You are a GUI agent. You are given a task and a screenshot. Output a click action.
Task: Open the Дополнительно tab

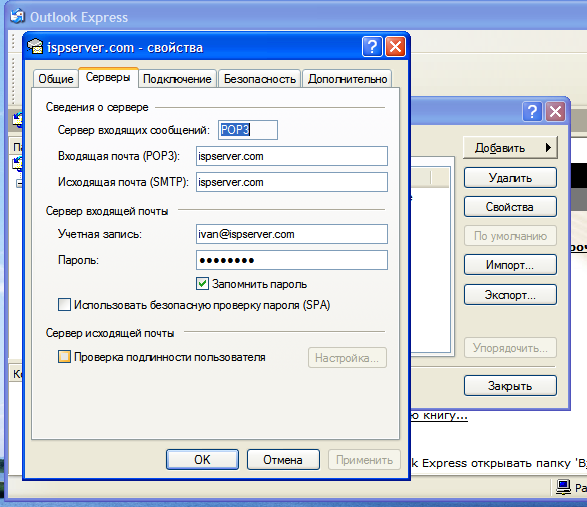point(347,79)
